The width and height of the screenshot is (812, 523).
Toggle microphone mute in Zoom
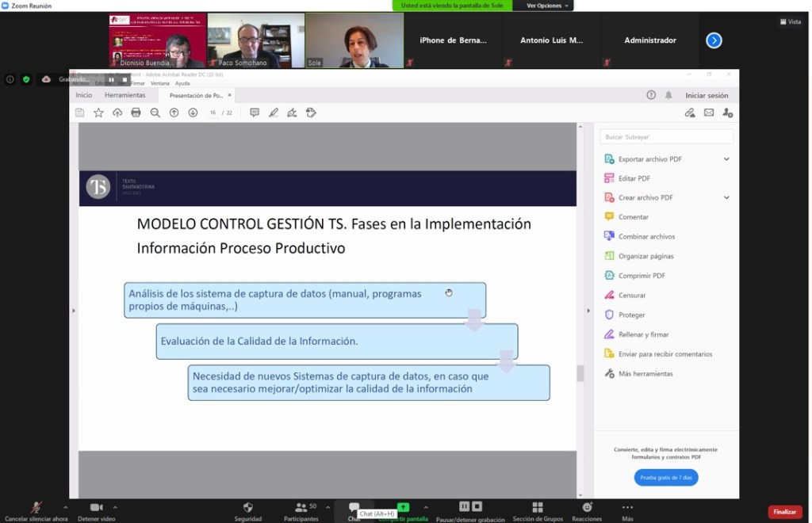click(36, 511)
